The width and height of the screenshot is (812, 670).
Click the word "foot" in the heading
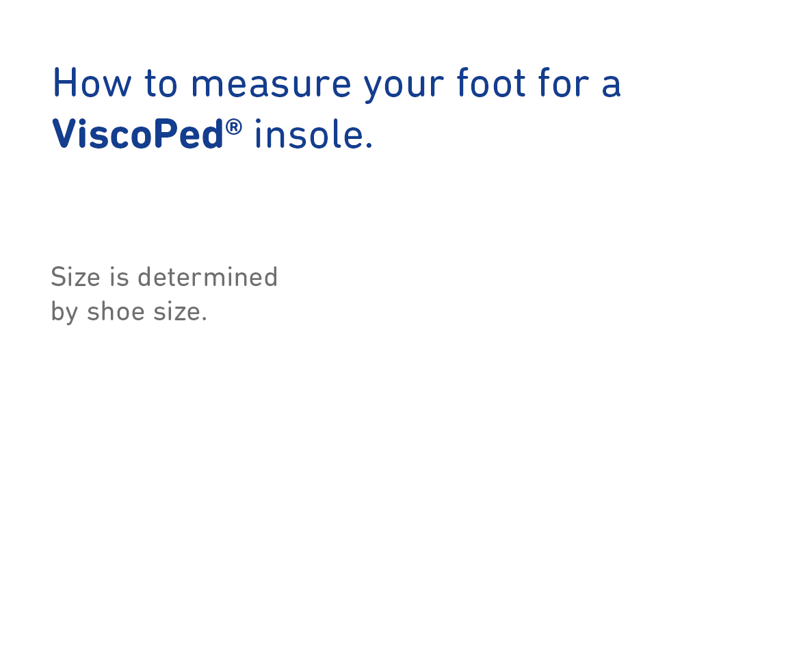pos(491,83)
